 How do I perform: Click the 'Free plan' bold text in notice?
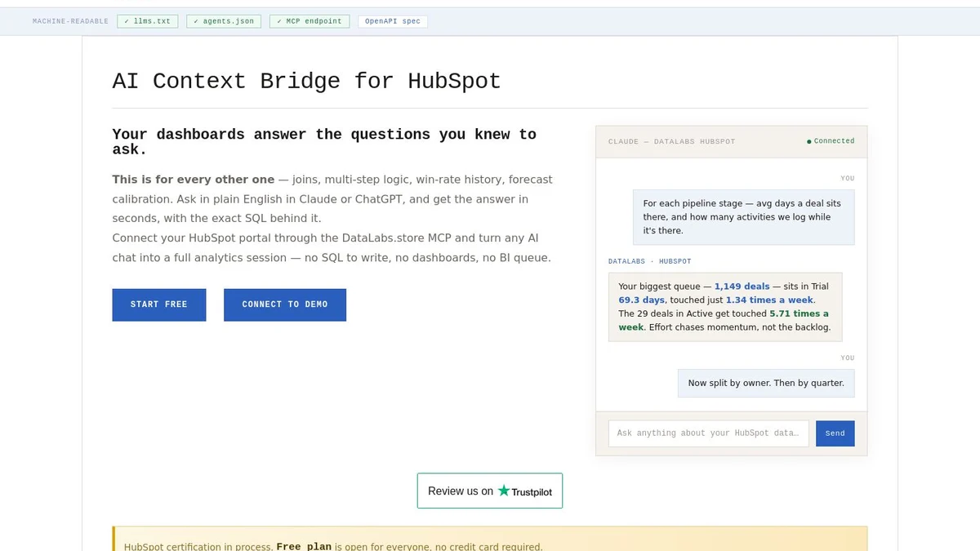tap(304, 546)
